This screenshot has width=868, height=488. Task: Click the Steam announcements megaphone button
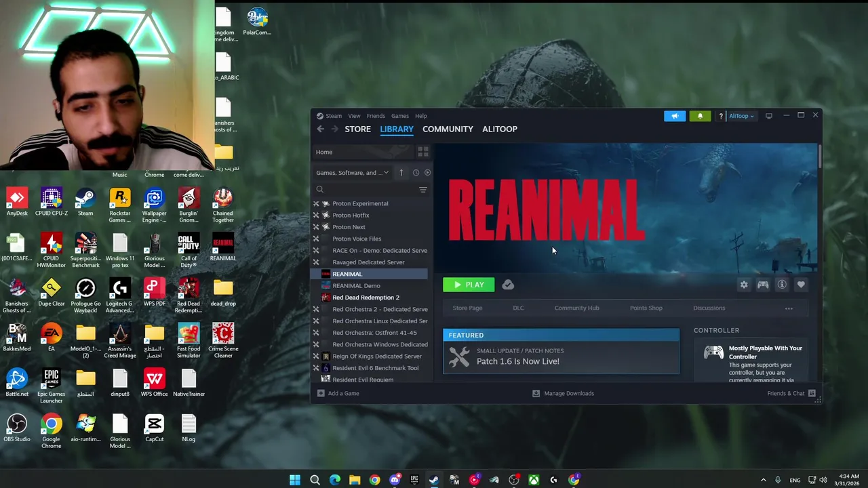(x=675, y=116)
